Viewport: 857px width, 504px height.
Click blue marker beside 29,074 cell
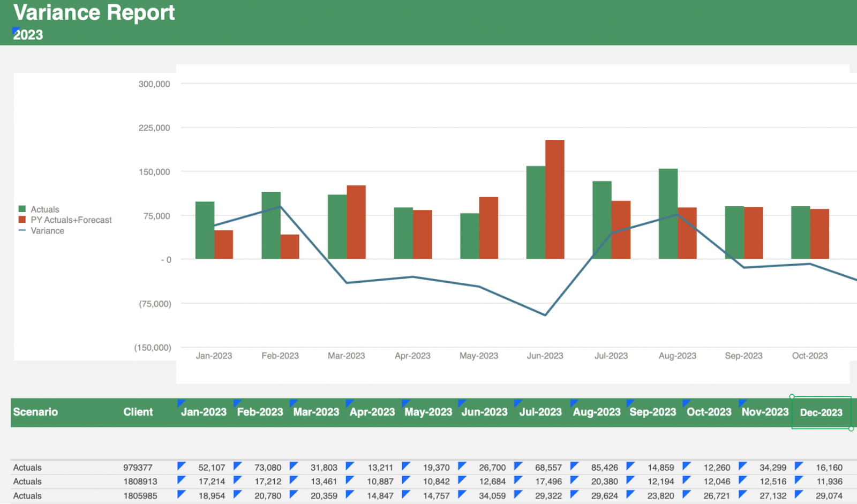pos(798,494)
